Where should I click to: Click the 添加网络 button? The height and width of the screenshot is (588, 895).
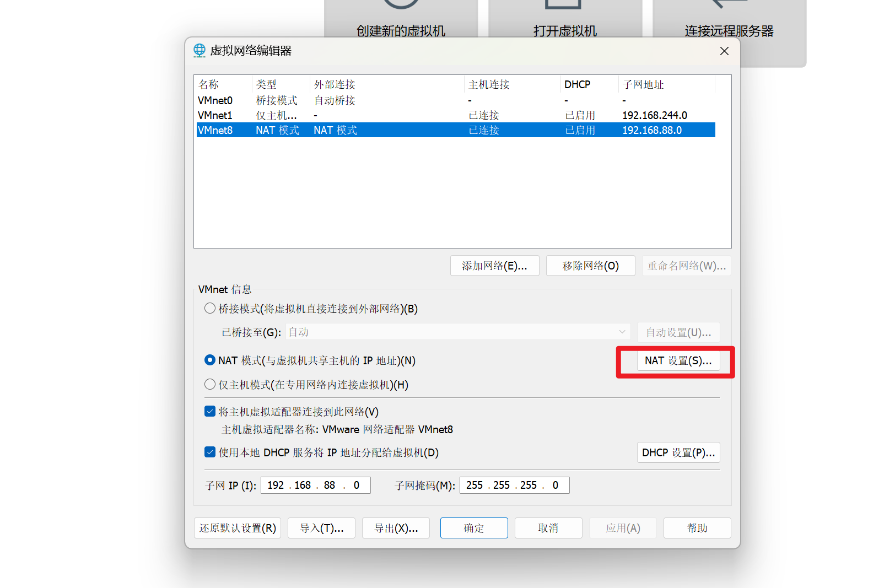coord(494,265)
